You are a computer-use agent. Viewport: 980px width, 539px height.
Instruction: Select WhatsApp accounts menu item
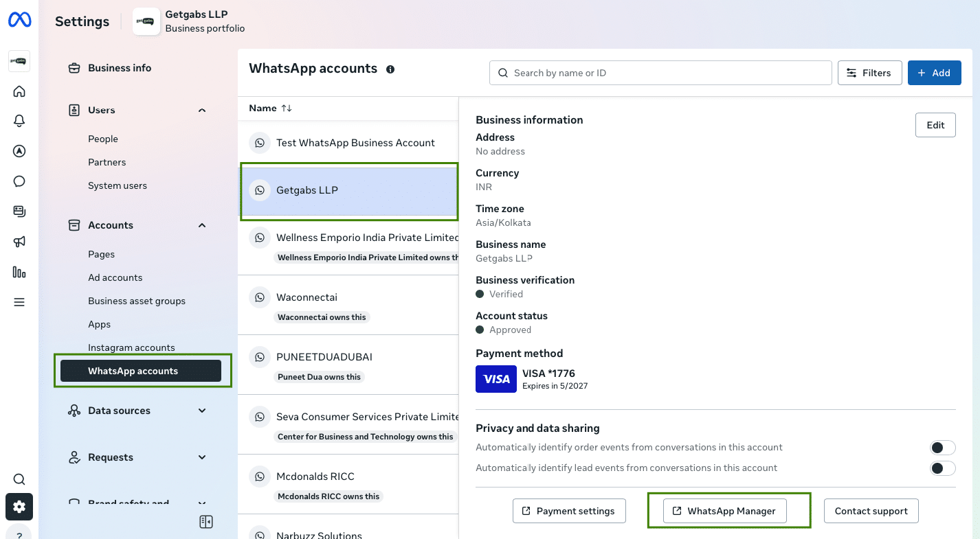pos(141,371)
